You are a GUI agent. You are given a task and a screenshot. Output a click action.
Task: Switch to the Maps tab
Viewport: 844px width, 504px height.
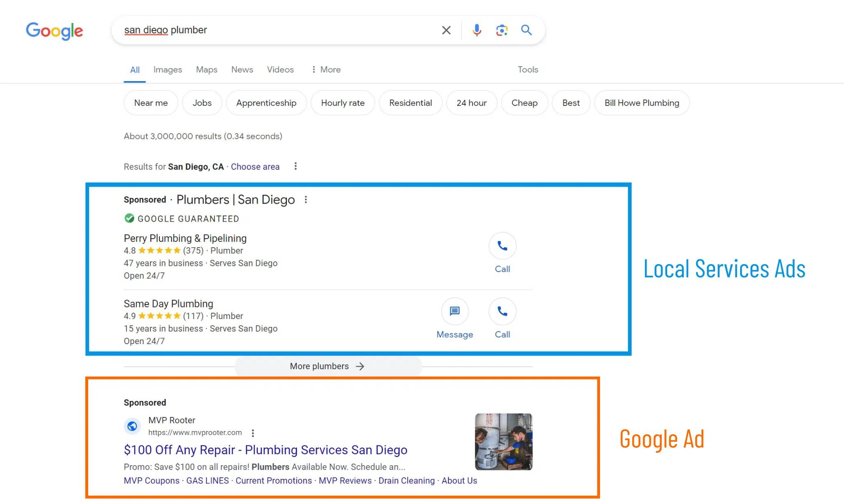click(x=206, y=69)
